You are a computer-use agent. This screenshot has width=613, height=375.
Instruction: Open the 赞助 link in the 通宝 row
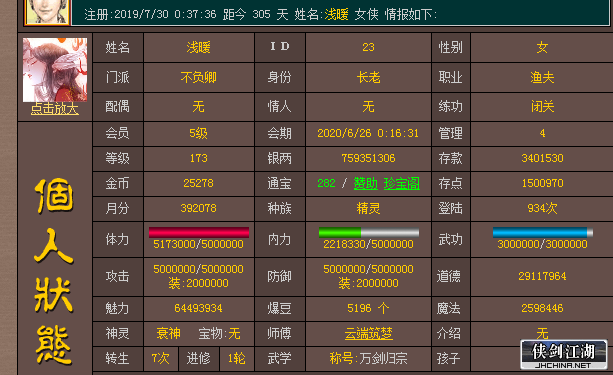(x=366, y=183)
